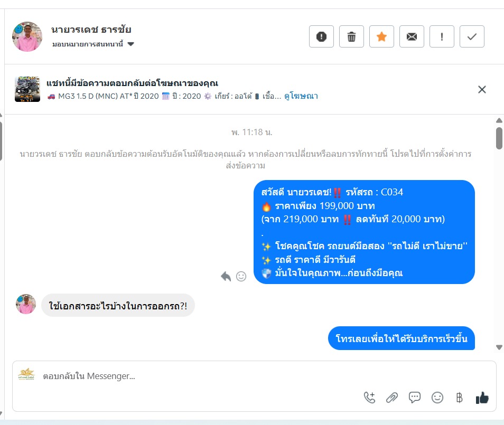504x425 pixels.
Task: Open the assign conversation dropdown arrow
Action: pos(130,44)
